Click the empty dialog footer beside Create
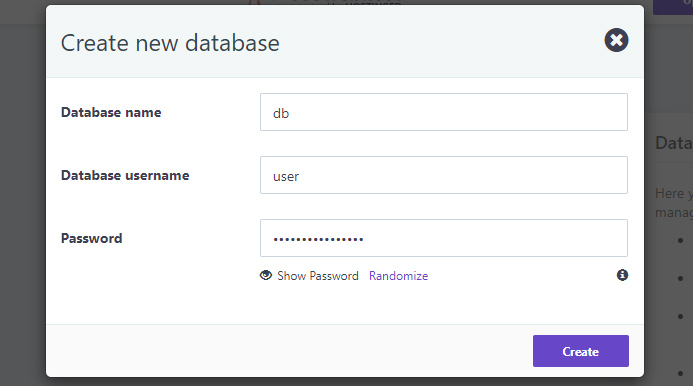The height and width of the screenshot is (386, 693). point(289,351)
